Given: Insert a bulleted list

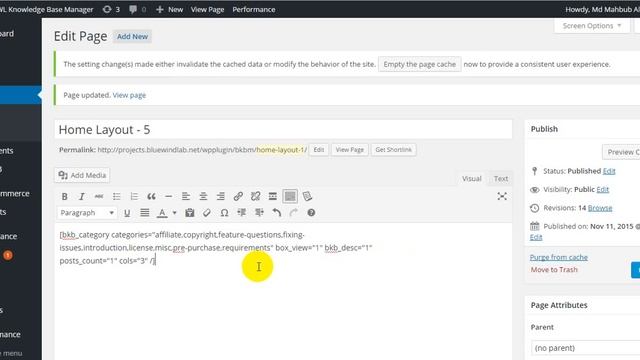Looking at the screenshot, I should point(117,196).
